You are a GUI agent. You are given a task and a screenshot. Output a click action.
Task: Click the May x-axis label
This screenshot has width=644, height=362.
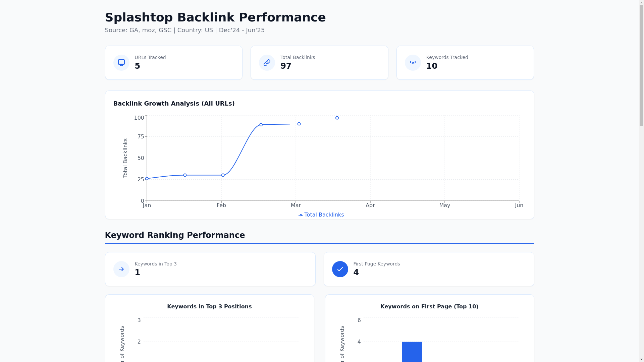(445, 205)
